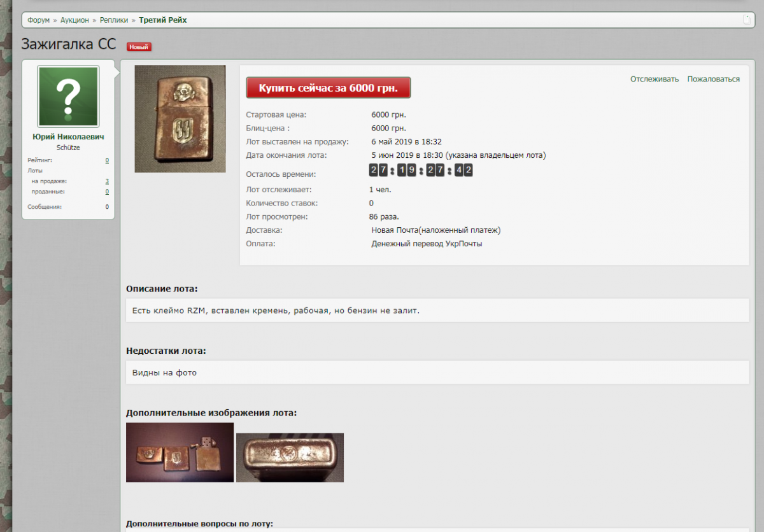Open seller's проданные lots count
Image resolution: width=764 pixels, height=532 pixels.
(107, 192)
